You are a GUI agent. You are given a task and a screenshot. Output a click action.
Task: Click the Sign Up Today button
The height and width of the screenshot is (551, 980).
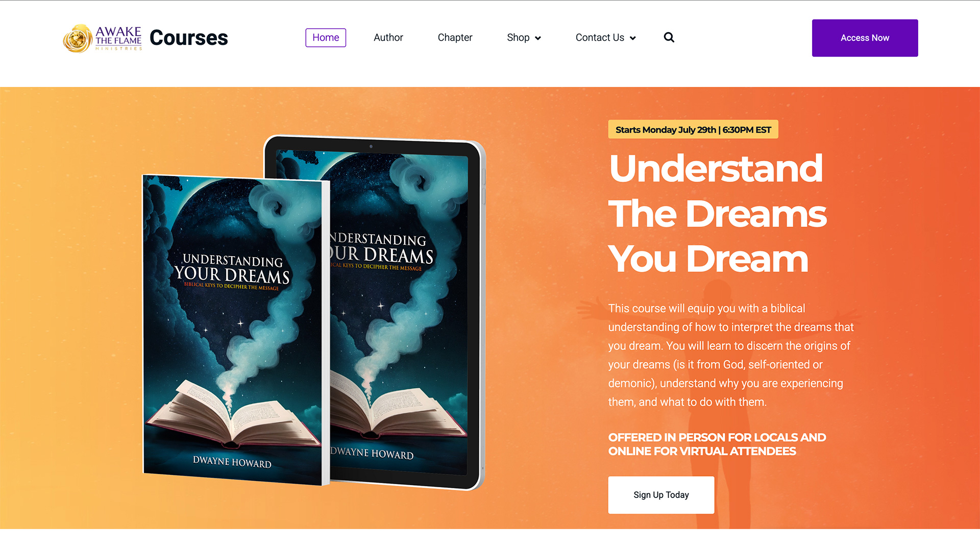pos(661,495)
